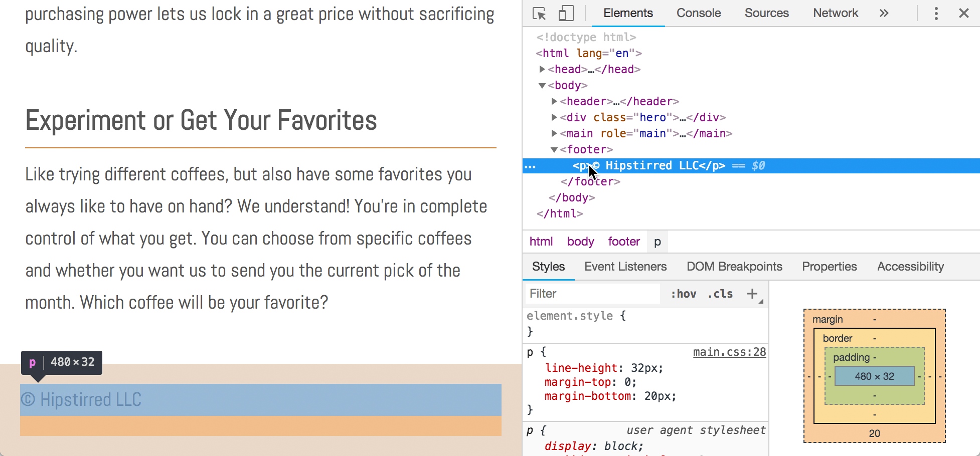Screen dimensions: 980x456
Task: Open main.css:28 in Sources
Action: [x=729, y=352]
